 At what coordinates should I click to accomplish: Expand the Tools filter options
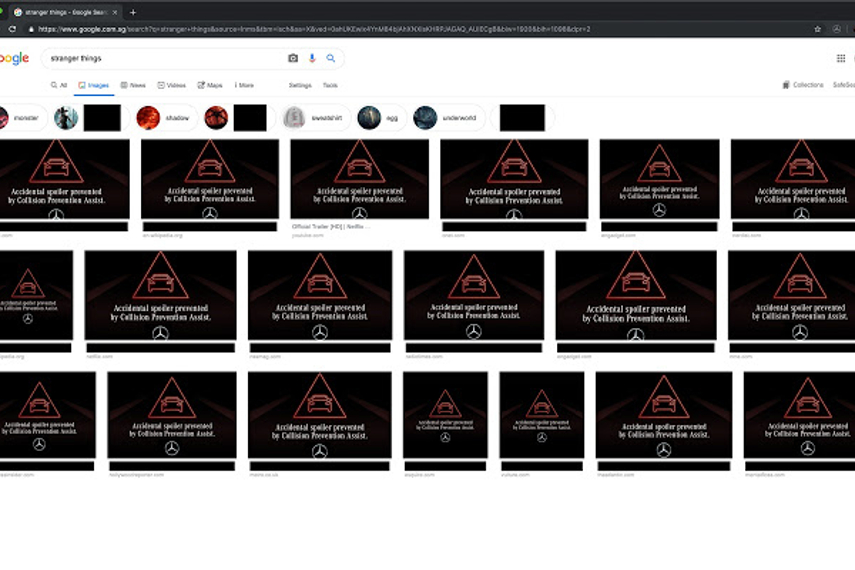(329, 86)
